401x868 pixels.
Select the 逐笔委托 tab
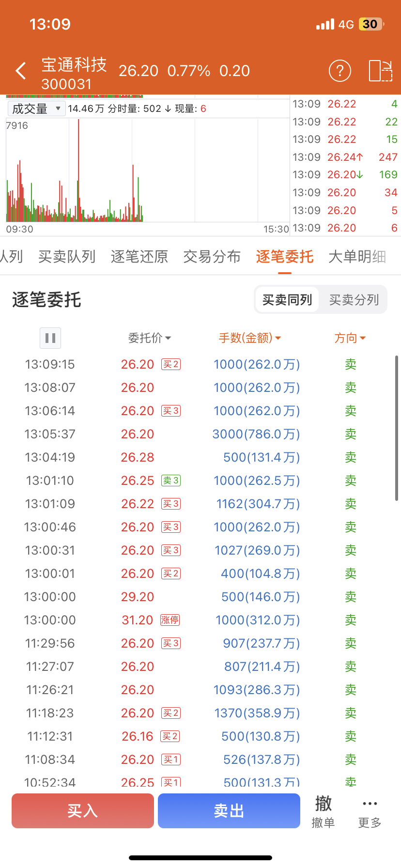click(285, 257)
